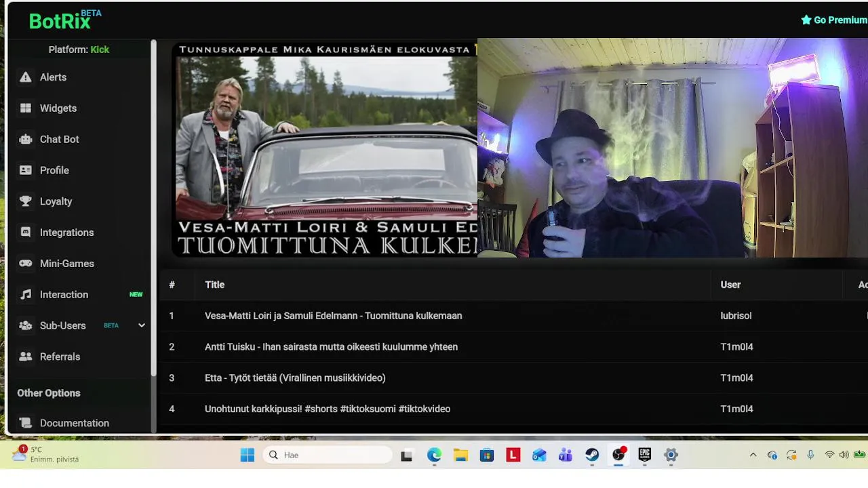The image size is (868, 488).
Task: Click the Tuomittuna kulkemaan video thumbnail
Action: (x=325, y=149)
